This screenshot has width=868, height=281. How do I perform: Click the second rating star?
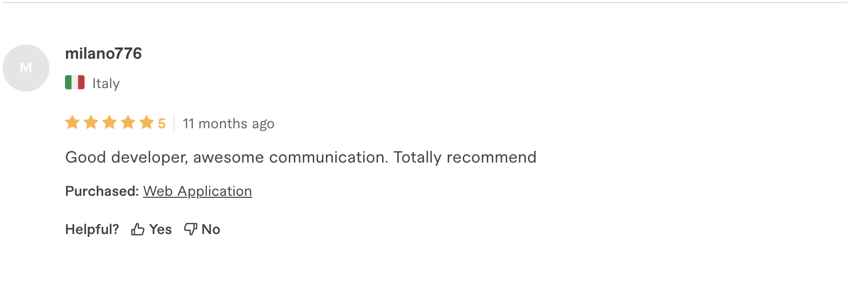(91, 122)
